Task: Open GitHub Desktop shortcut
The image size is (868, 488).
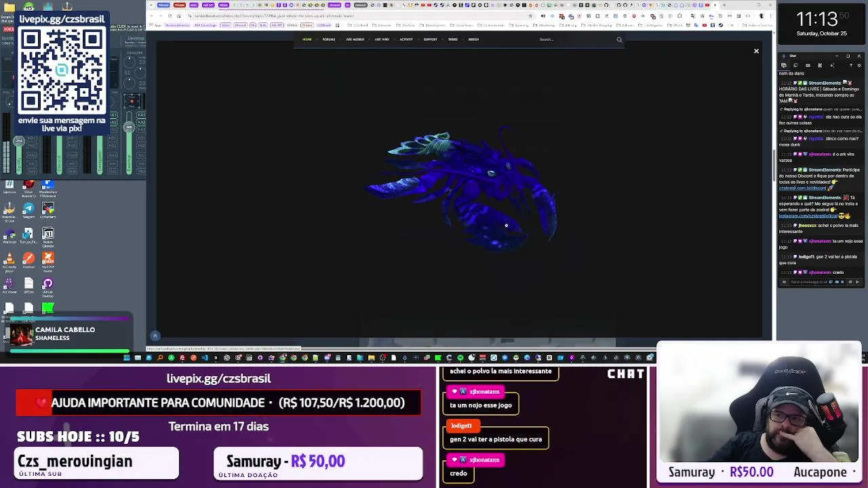Action: (47, 287)
